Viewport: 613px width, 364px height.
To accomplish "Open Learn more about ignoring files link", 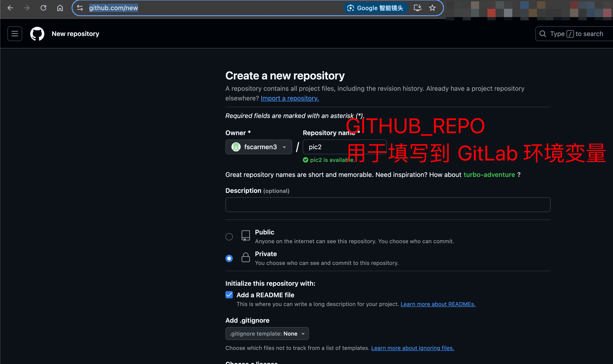I will pyautogui.click(x=412, y=348).
